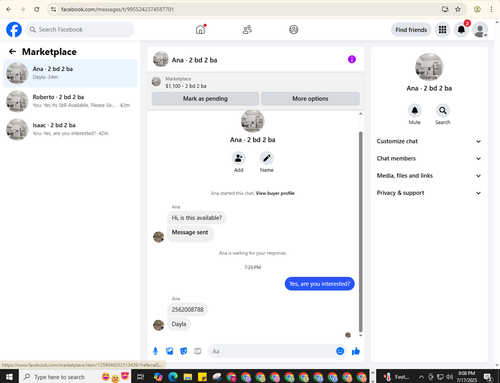
Task: Choose a sticker with the sticker icon
Action: 184,351
